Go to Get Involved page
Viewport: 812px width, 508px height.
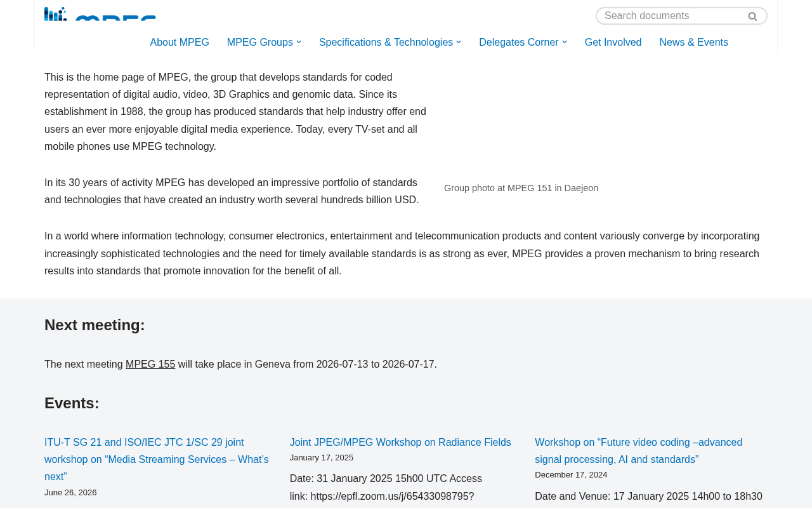coord(613,43)
